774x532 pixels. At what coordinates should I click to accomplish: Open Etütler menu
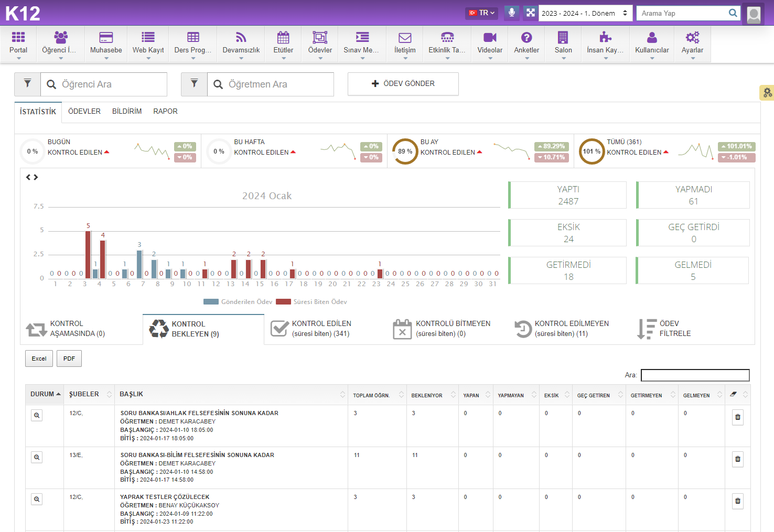[x=283, y=44]
